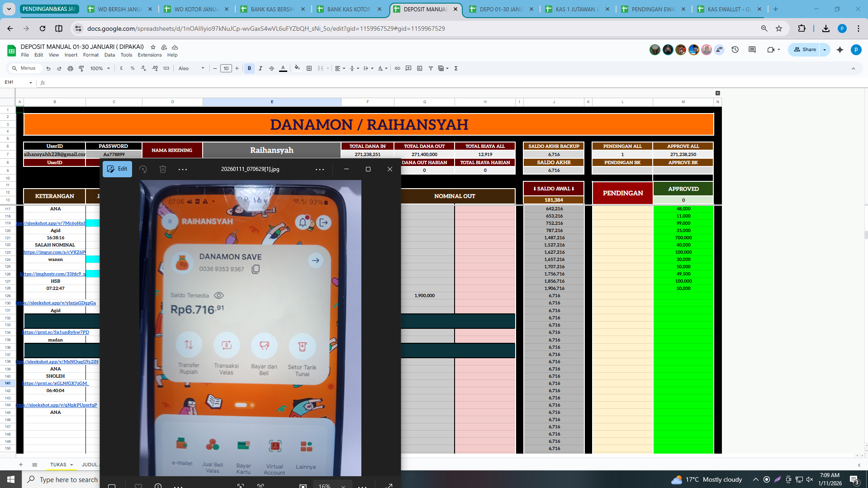Toggle bold formatting
Viewport: 868px width, 488px height.
[249, 68]
